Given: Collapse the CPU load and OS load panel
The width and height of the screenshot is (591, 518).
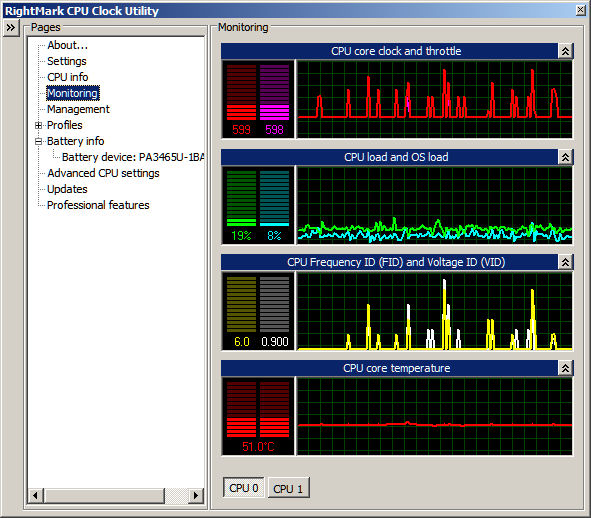Looking at the screenshot, I should pyautogui.click(x=565, y=157).
